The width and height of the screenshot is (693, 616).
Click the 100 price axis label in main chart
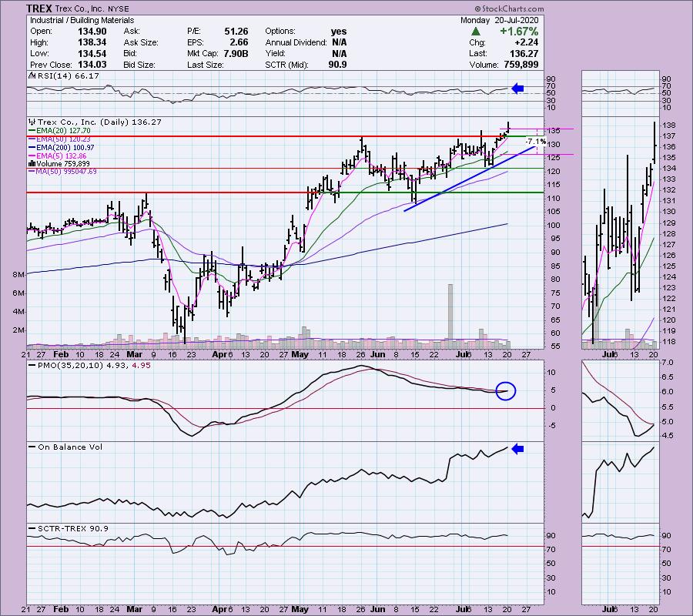pos(554,226)
